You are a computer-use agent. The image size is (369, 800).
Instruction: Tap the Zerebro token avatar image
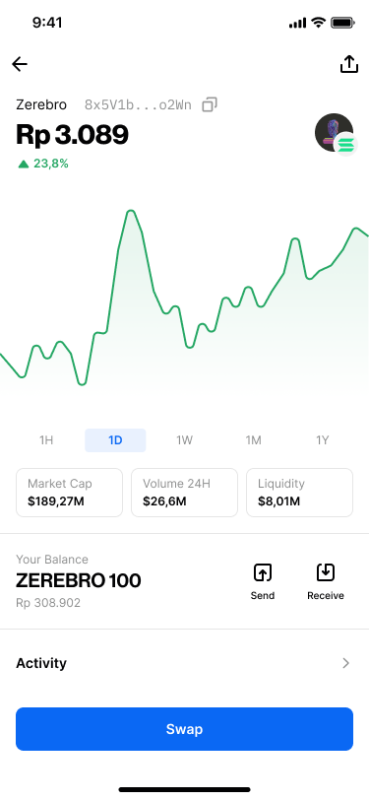coord(333,132)
